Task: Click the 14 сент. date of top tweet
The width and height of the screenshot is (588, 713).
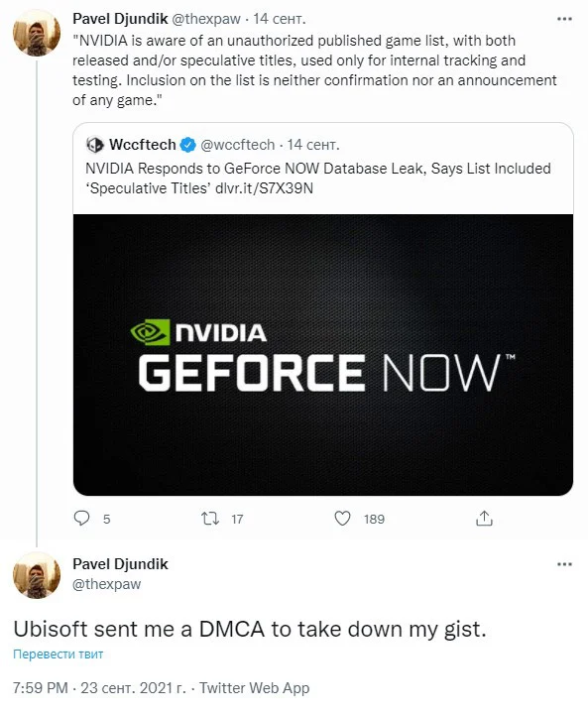Action: (280, 19)
